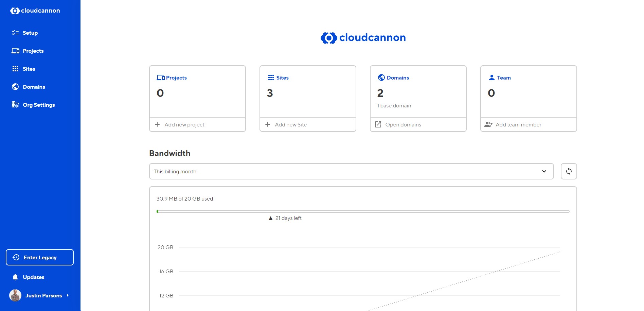Click the bandwidth usage progress bar
The height and width of the screenshot is (311, 644).
point(363,211)
